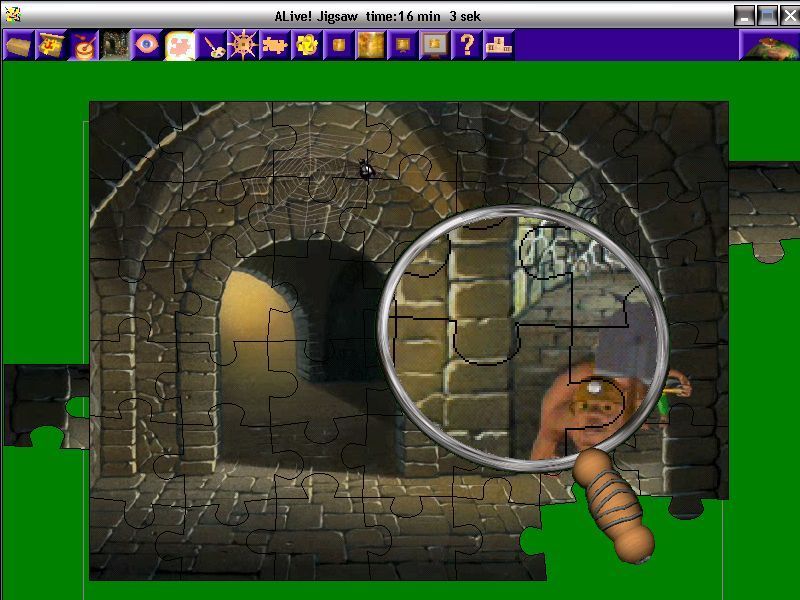Click the orange puzzle piece icon

(x=275, y=45)
